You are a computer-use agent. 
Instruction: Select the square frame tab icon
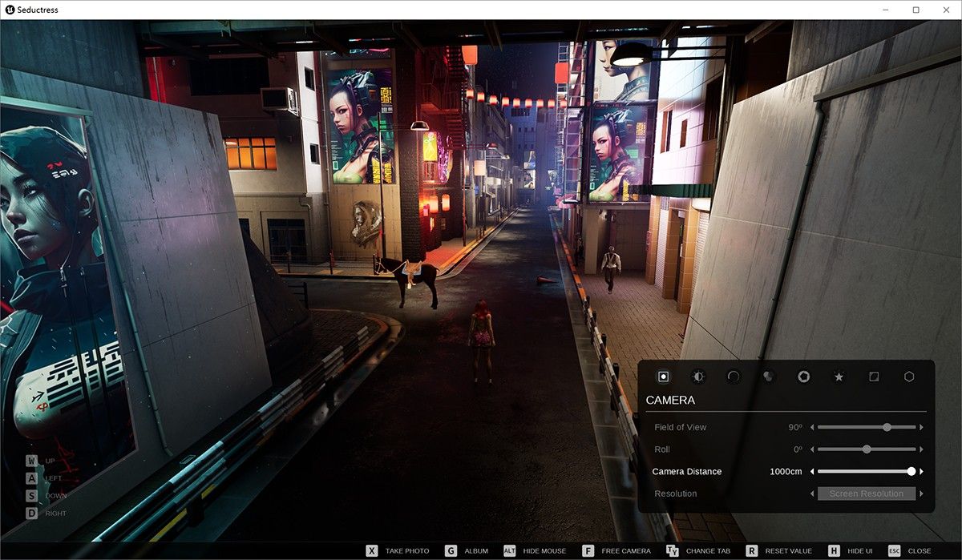click(874, 377)
